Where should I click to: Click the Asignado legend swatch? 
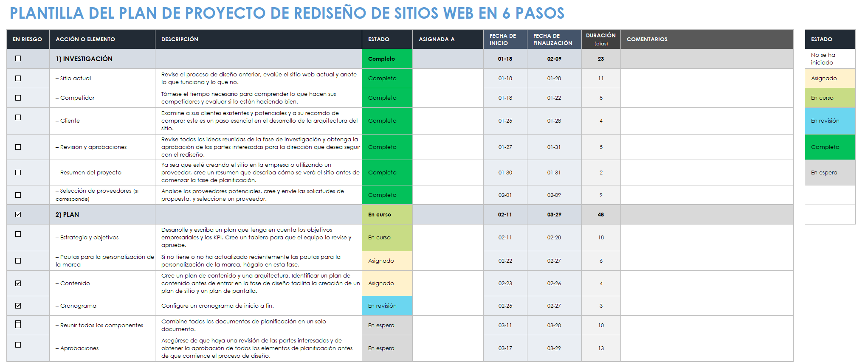830,78
